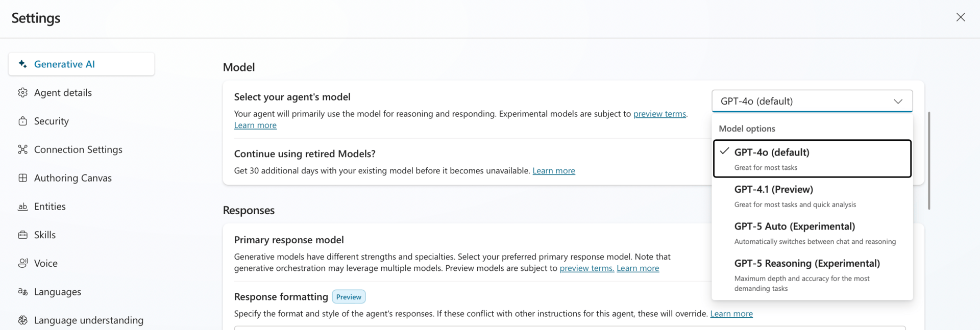Screen dimensions: 980x330
Task: Open Learn more link for Response formatting
Action: pos(731,314)
